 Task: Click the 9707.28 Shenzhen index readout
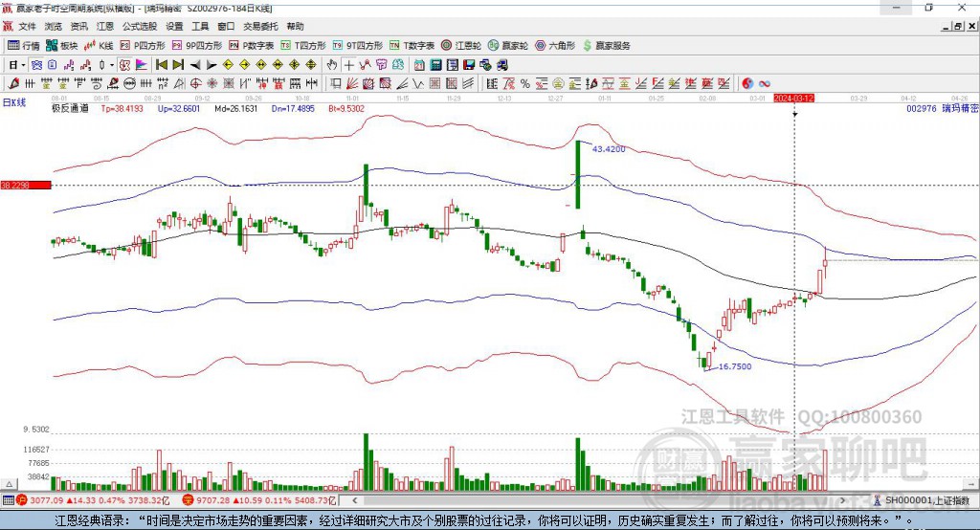pyautogui.click(x=258, y=500)
